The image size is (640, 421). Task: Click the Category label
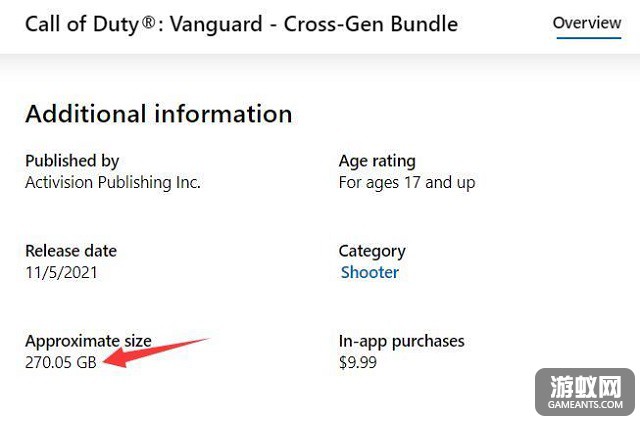(x=372, y=252)
